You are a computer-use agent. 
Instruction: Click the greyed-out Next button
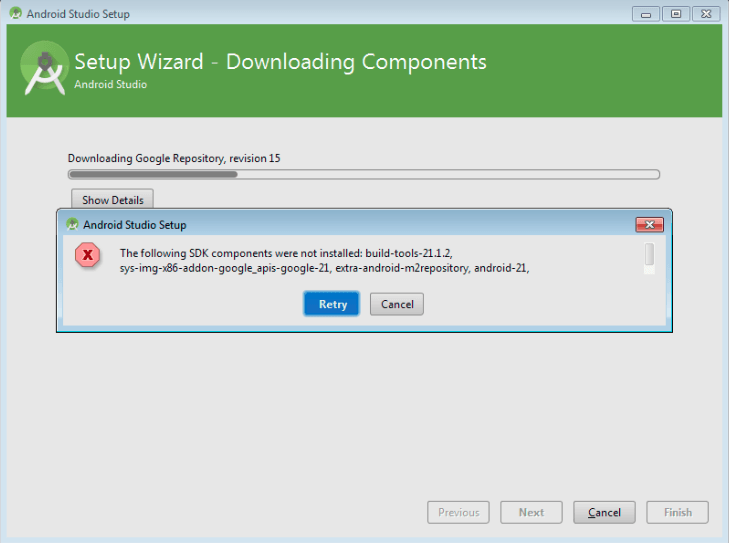coord(531,512)
